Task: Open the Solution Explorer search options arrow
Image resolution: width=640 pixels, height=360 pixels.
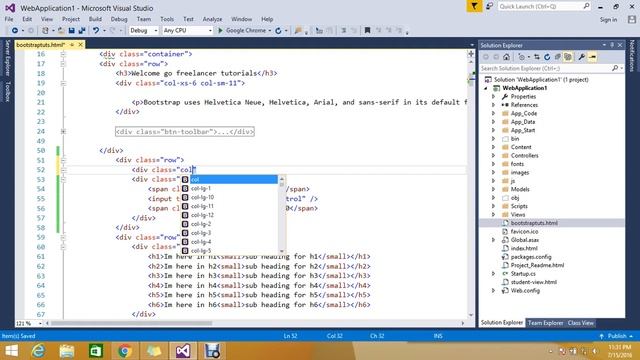Action: 622,68
